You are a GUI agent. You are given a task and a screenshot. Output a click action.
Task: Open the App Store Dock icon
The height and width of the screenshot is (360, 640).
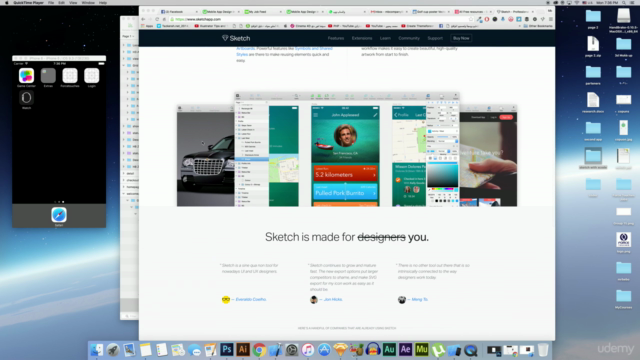click(324, 350)
